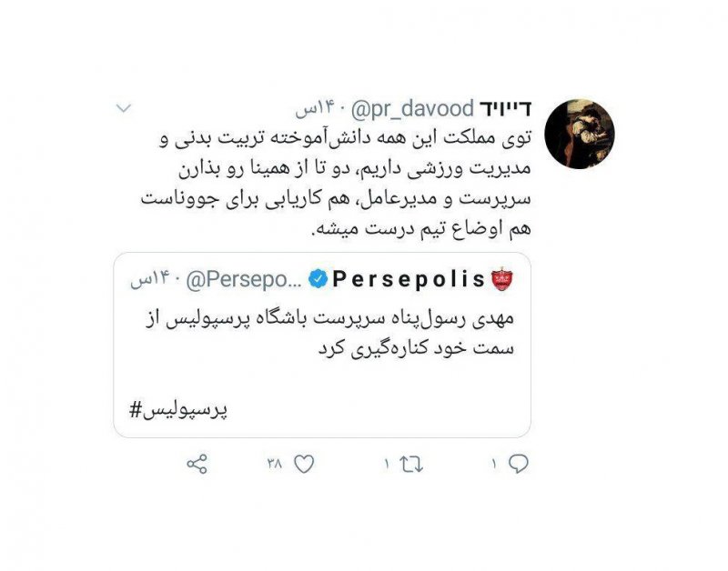Click the round profile avatar picture
This screenshot has height=571, width=728.
[x=579, y=134]
